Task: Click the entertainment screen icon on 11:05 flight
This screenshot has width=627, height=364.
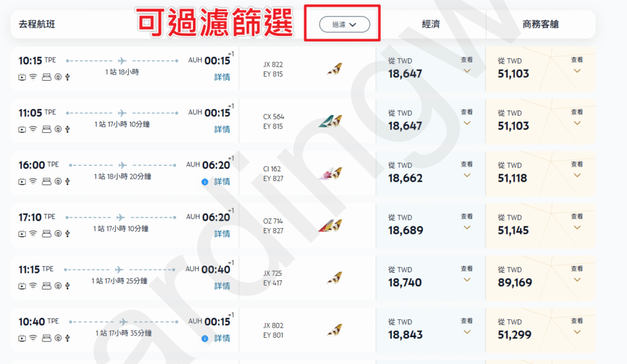Action: (22, 129)
